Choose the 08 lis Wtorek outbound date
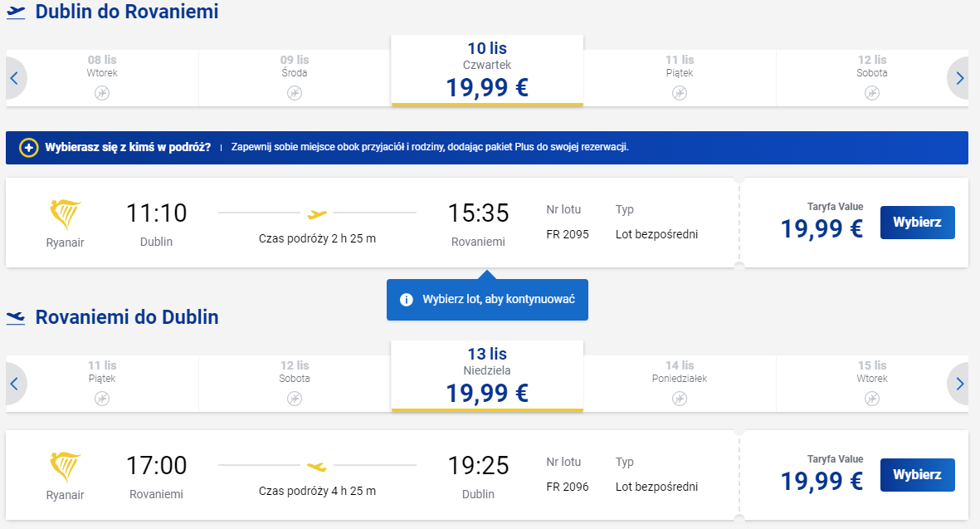Screen dimensions: 980x529 103,78
